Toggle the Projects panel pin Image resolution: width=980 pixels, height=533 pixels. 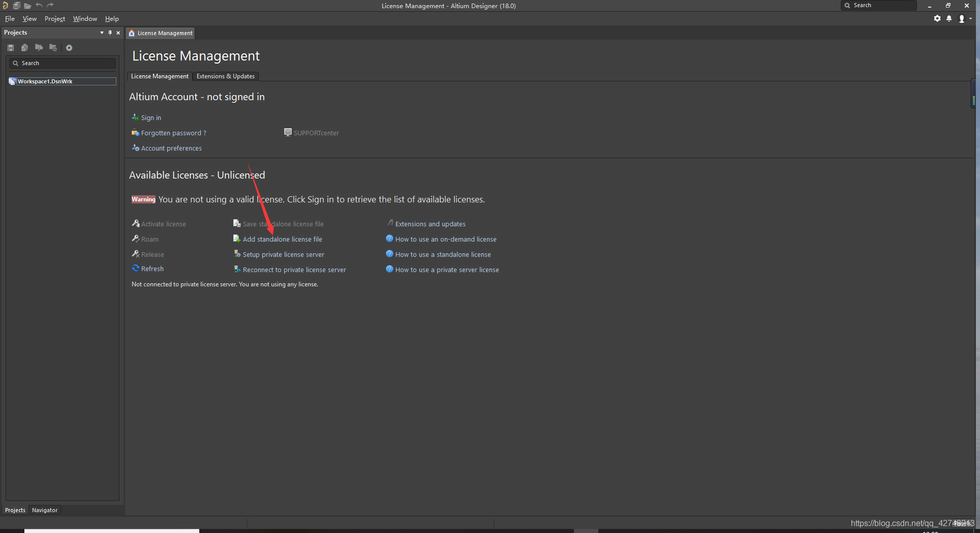[x=110, y=33]
